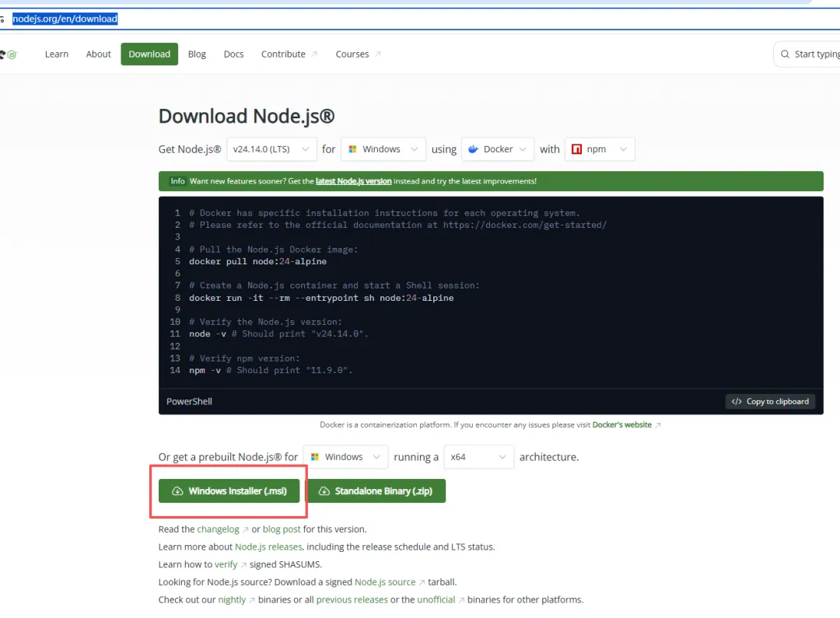
Task: Click the Windows logo in the prebuilt platform dropdown
Action: coord(315,457)
